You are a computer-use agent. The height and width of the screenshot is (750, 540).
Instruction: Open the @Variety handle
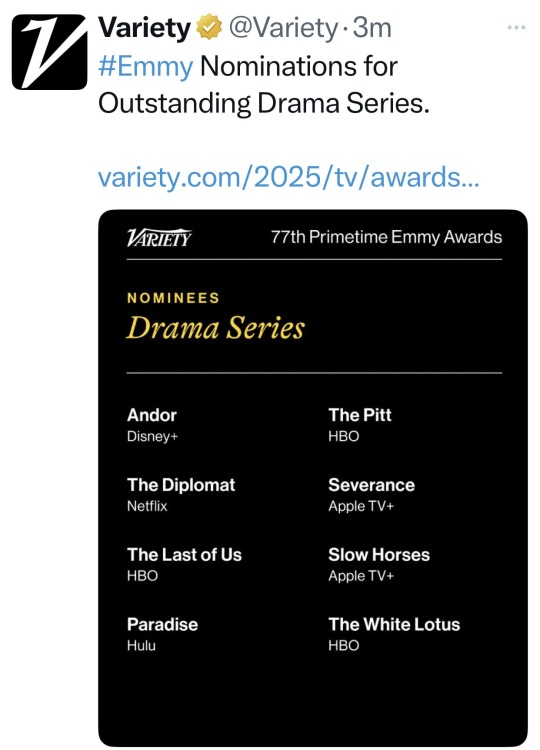point(283,28)
